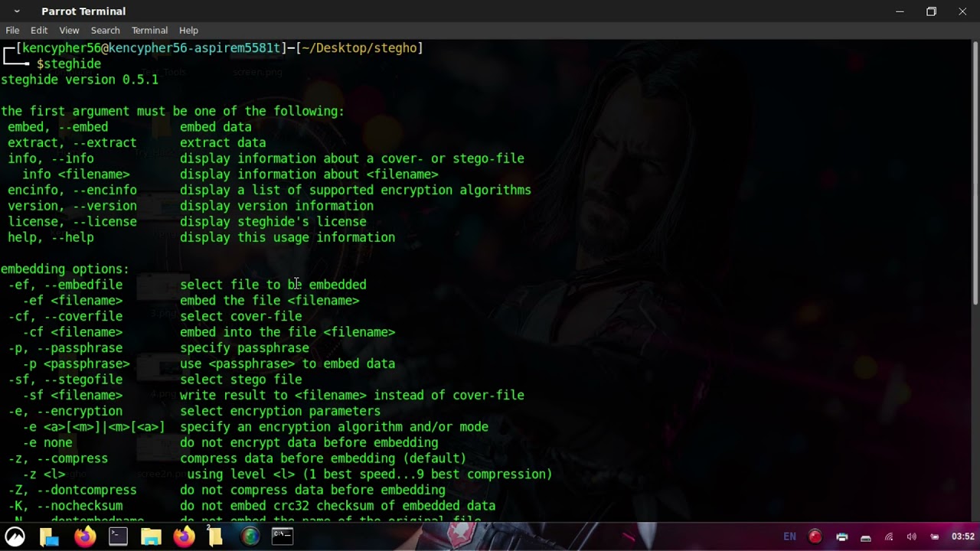Switch to the black terminal window icon in taskbar
The image size is (980, 551).
[x=283, y=536]
